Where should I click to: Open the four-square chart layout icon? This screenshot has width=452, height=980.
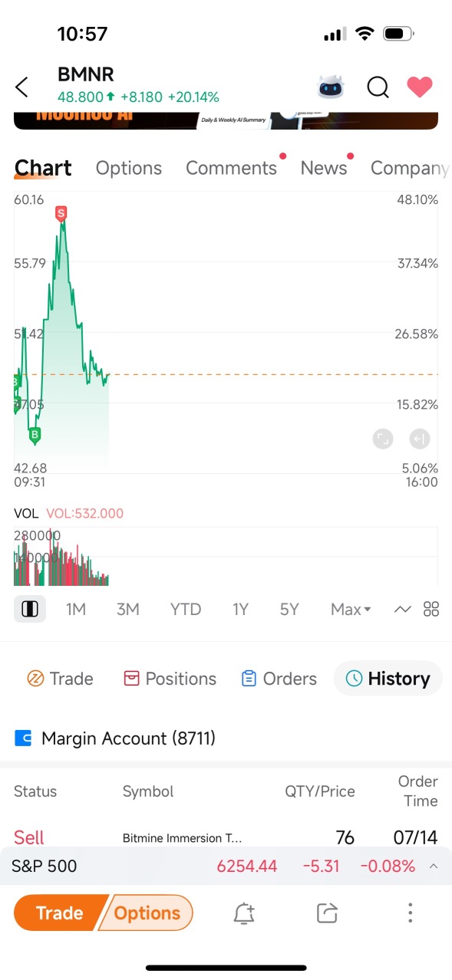(431, 610)
